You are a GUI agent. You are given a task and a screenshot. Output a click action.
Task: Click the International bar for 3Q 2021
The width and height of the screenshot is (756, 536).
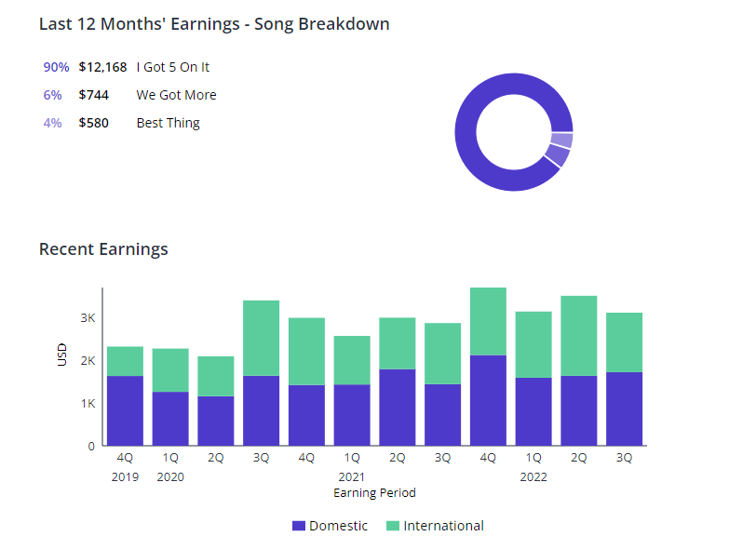pos(442,354)
